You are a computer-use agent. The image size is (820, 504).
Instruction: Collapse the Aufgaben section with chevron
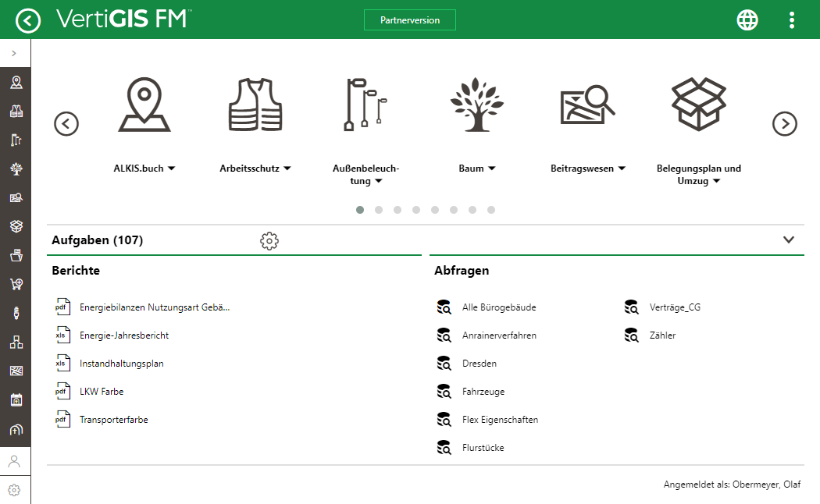[788, 240]
